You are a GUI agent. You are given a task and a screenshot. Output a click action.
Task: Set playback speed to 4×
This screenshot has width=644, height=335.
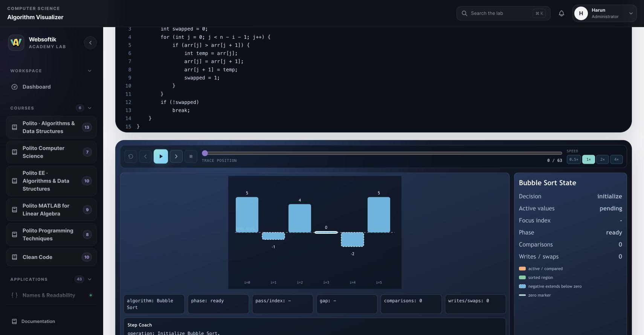coord(617,160)
